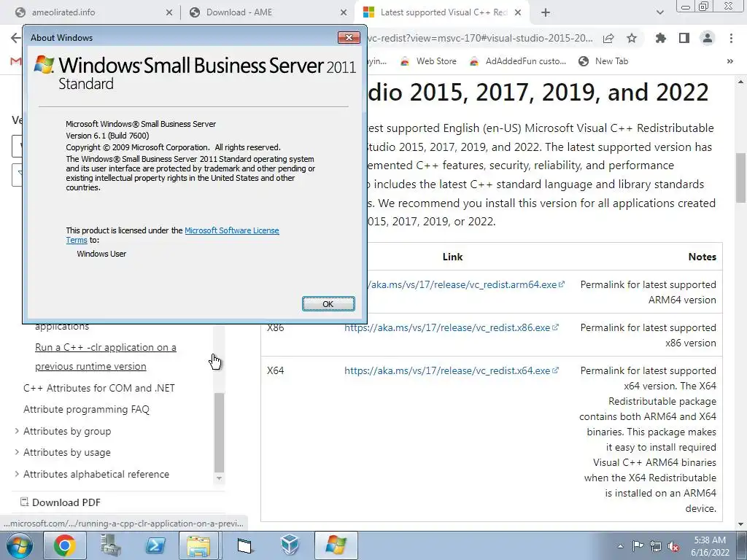Click the muted volume tray icon

pos(673,546)
